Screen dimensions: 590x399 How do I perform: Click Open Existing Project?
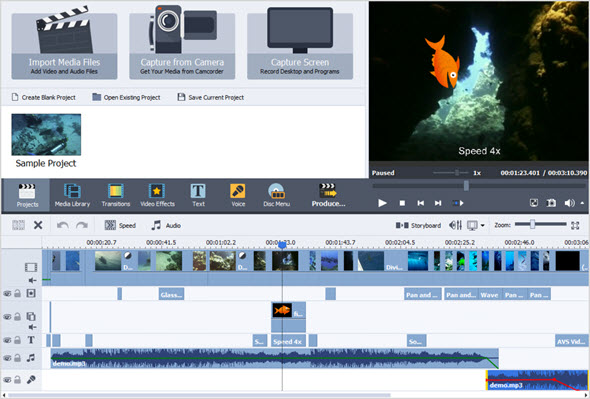coord(126,97)
